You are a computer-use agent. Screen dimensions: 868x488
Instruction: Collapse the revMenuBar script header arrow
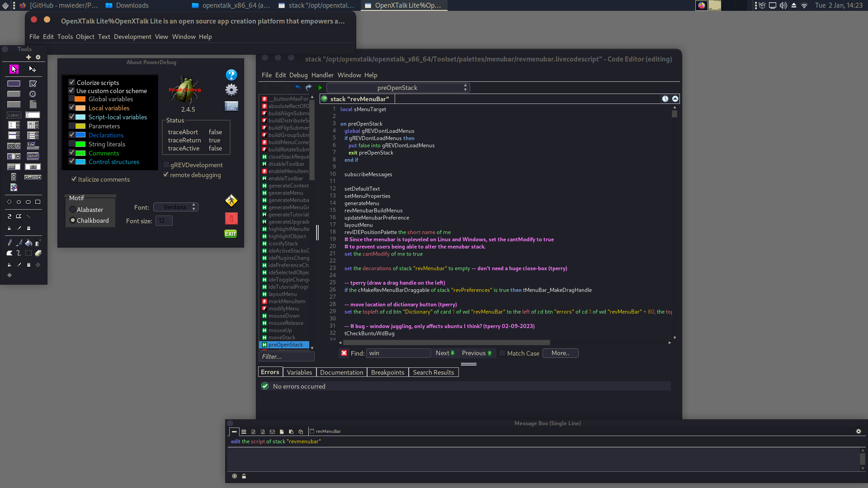click(675, 99)
